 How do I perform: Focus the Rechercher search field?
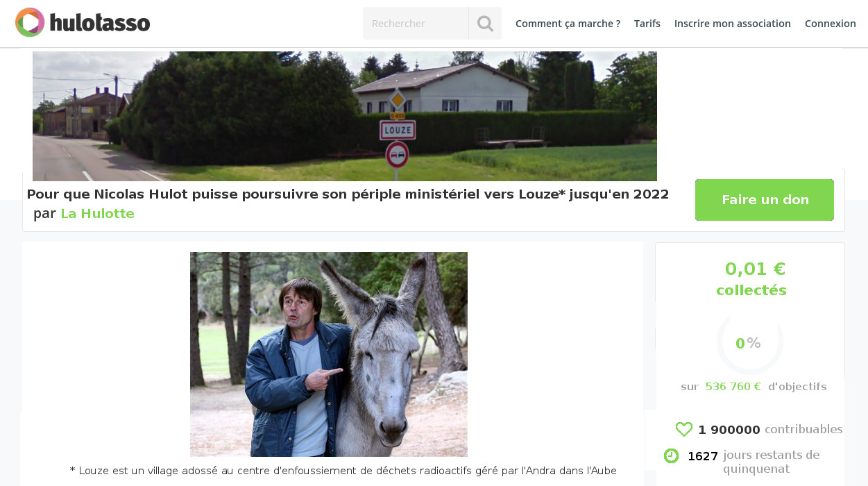point(416,24)
